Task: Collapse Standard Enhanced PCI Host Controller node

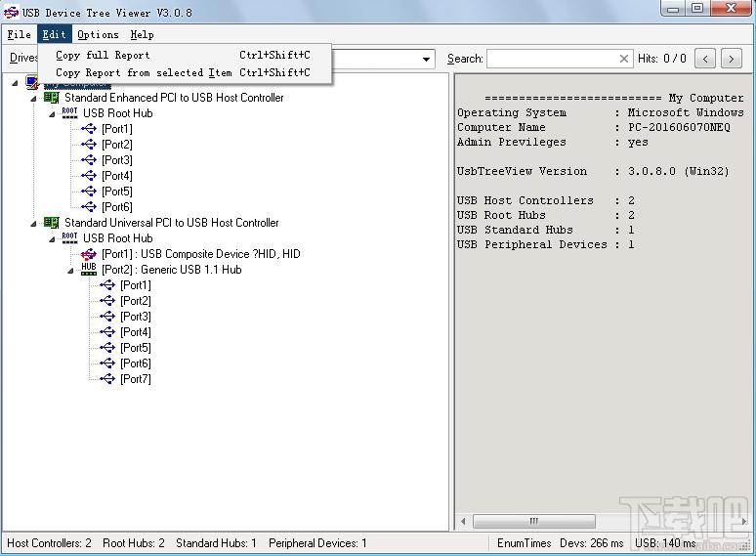Action: 33,99
